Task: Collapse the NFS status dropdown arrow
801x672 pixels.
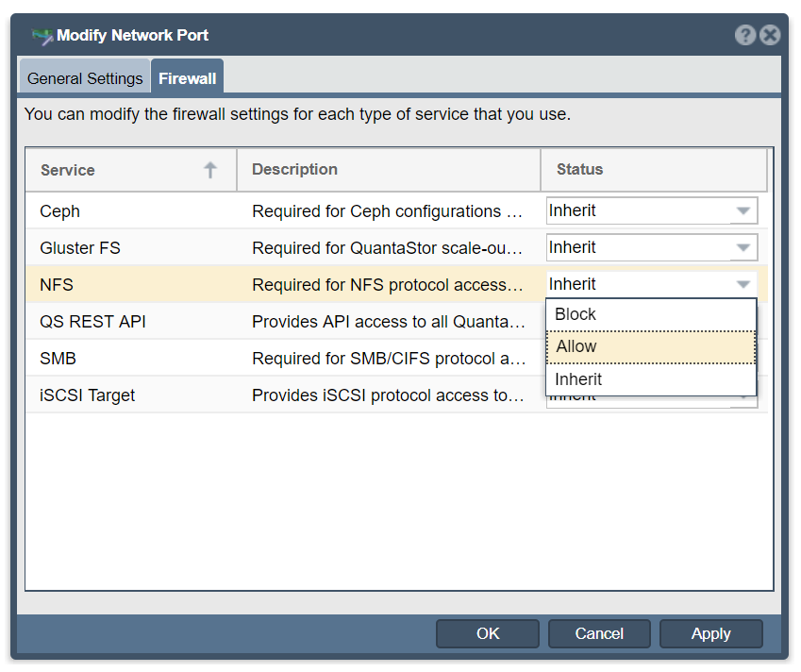Action: [743, 284]
